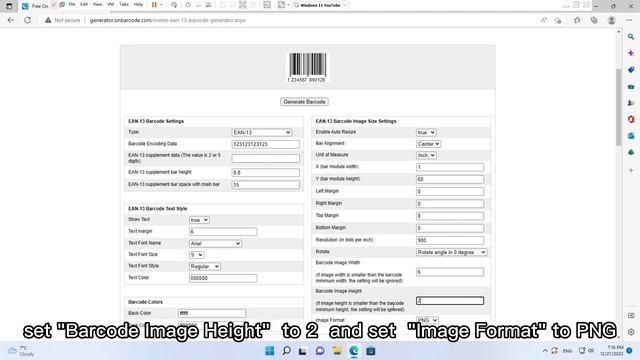Open the green tree icon in Edge sidebar
The width and height of the screenshot is (640, 360).
pos(631,152)
